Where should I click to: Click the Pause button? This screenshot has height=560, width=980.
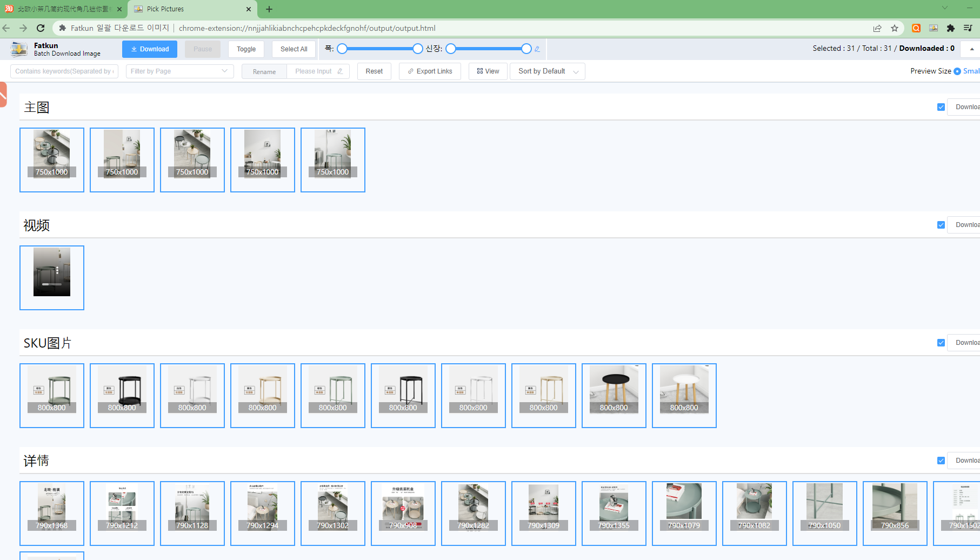click(203, 49)
